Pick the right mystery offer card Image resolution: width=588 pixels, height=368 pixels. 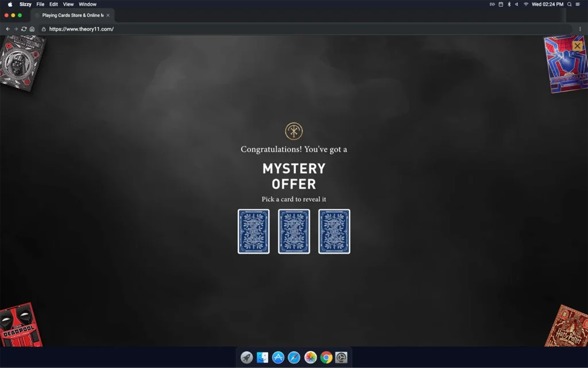(334, 231)
